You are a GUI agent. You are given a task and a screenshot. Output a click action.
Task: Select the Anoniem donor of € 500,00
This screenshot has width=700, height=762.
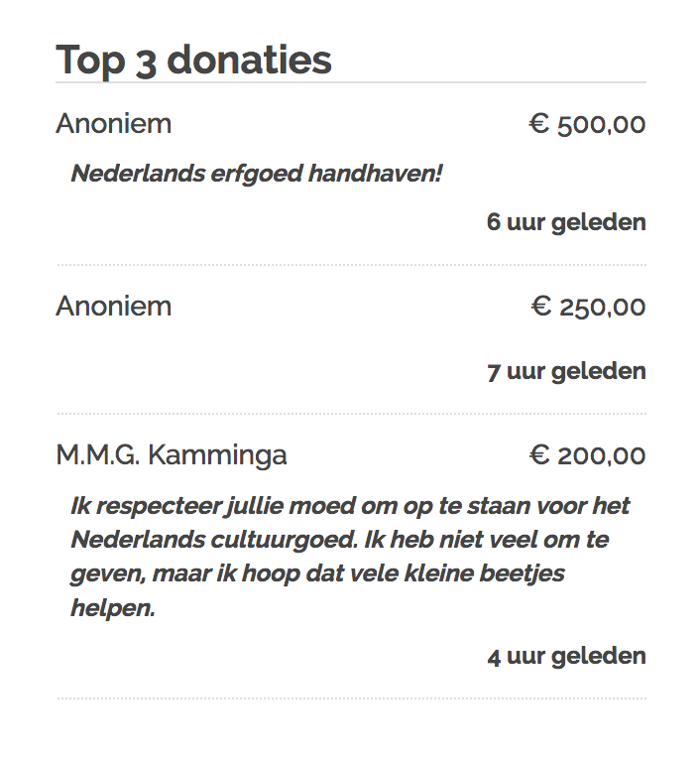pyautogui.click(x=113, y=124)
